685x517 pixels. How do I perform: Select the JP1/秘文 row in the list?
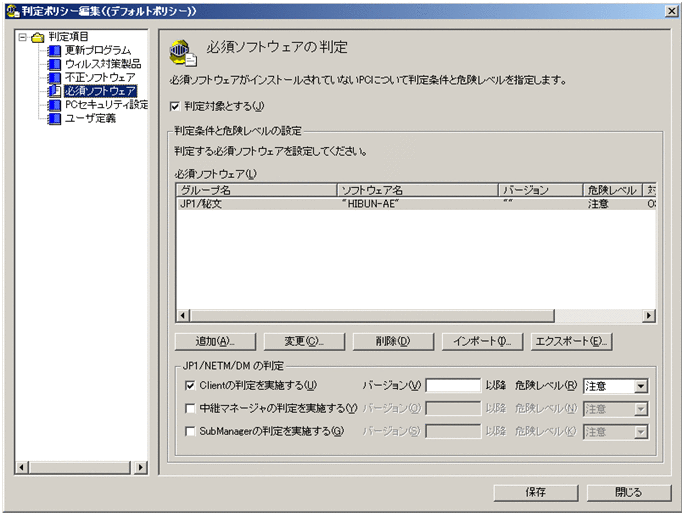pos(416,204)
